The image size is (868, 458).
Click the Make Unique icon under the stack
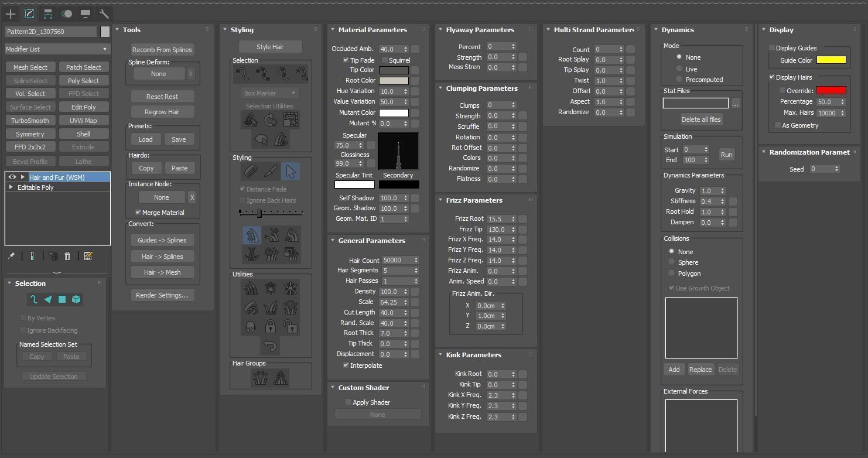[x=53, y=256]
